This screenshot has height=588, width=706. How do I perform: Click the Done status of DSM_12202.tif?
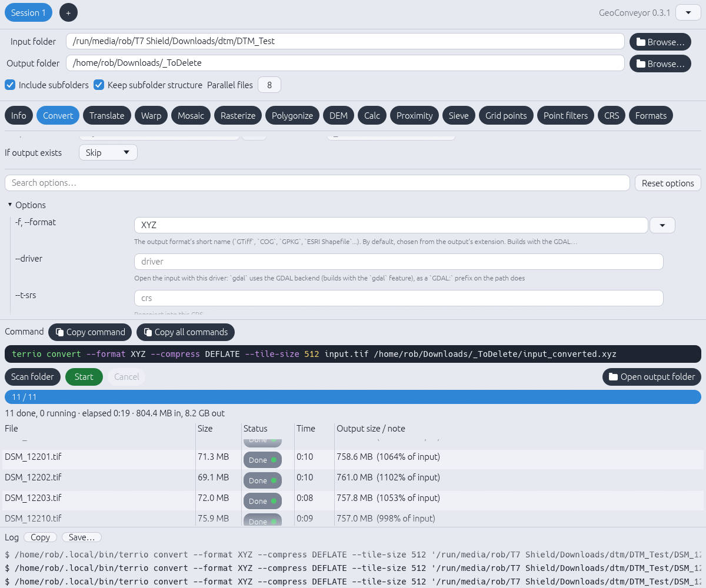click(x=262, y=480)
